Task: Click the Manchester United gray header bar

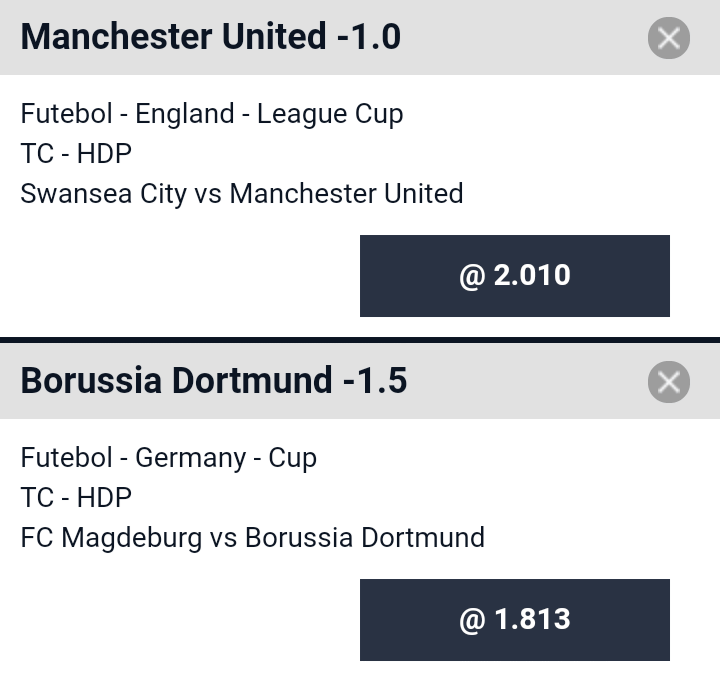Action: pos(360,37)
